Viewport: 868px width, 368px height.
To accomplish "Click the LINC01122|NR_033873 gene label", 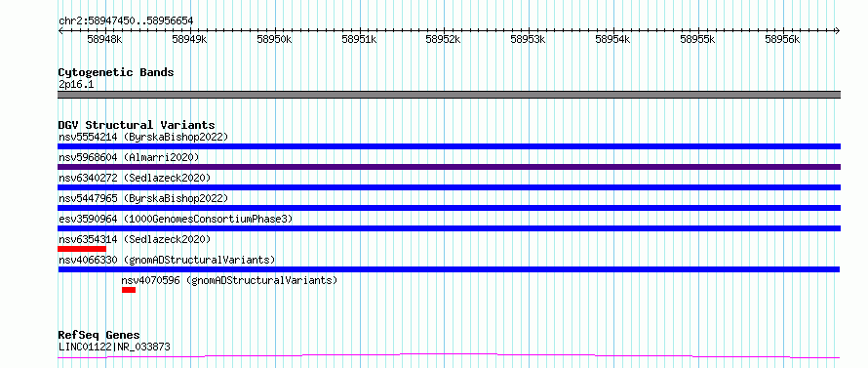I will click(114, 347).
